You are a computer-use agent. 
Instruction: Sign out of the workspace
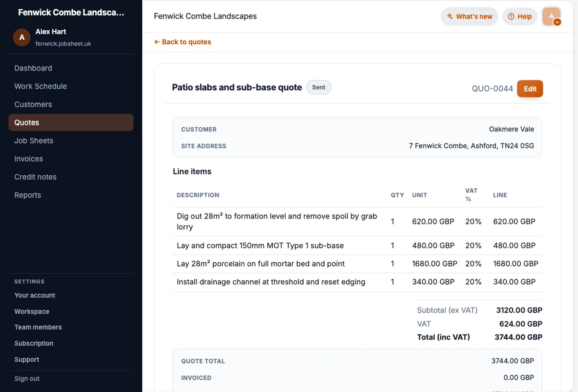(27, 379)
